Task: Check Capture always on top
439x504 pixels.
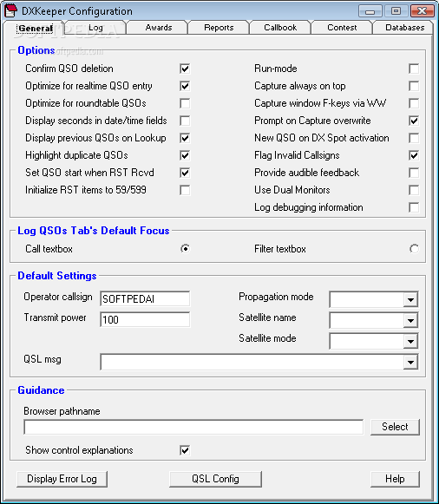Action: pos(414,86)
